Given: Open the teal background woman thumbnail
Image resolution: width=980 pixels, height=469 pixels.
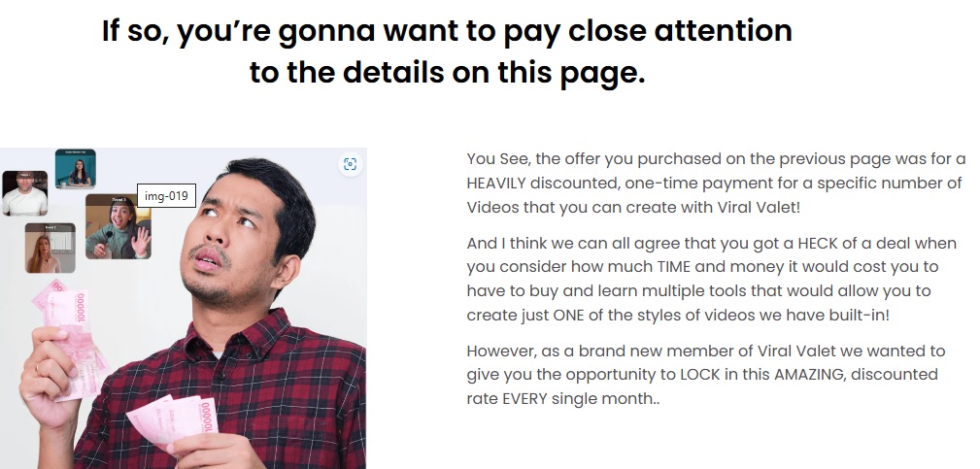Looking at the screenshot, I should tap(75, 169).
